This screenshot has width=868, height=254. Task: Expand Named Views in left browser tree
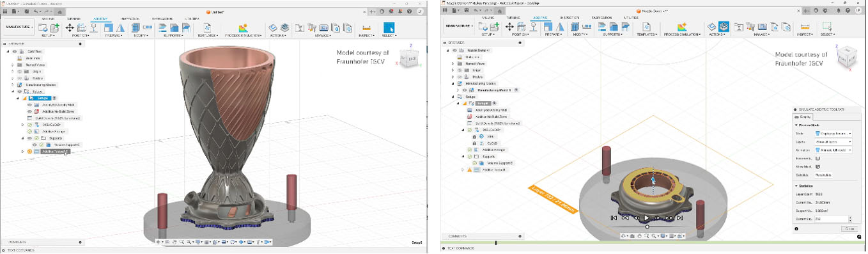pos(12,65)
